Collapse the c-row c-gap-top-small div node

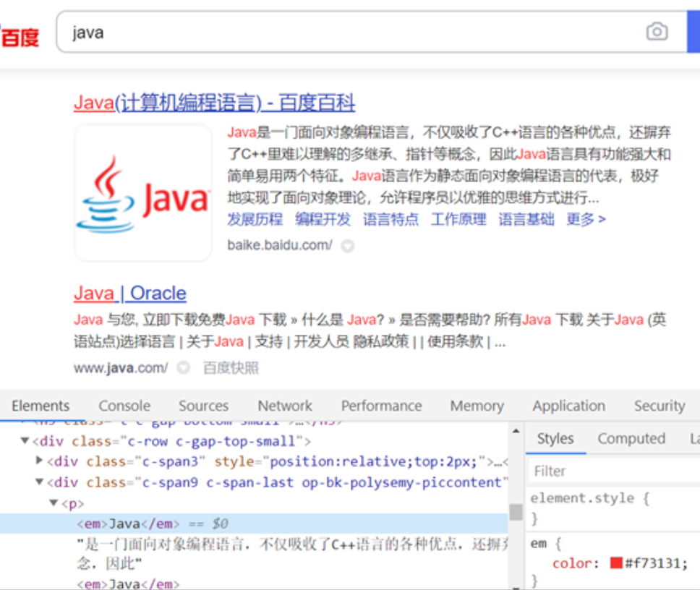(25, 441)
